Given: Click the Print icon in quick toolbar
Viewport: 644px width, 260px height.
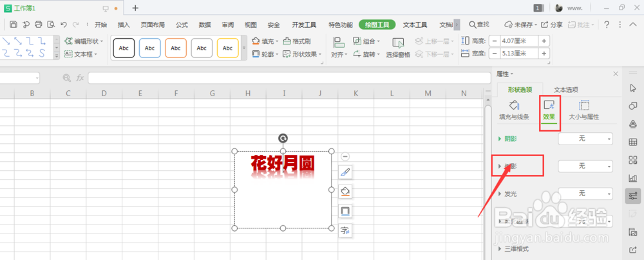Looking at the screenshot, I should 38,25.
